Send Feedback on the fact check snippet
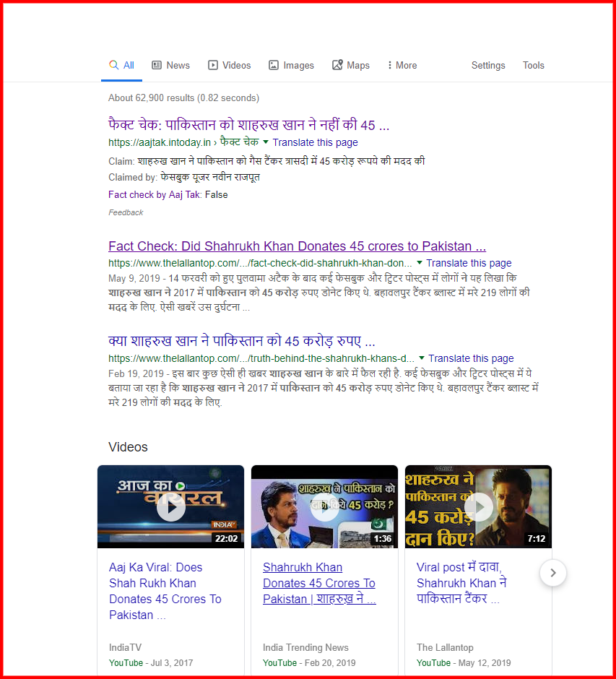616x679 pixels. click(126, 212)
